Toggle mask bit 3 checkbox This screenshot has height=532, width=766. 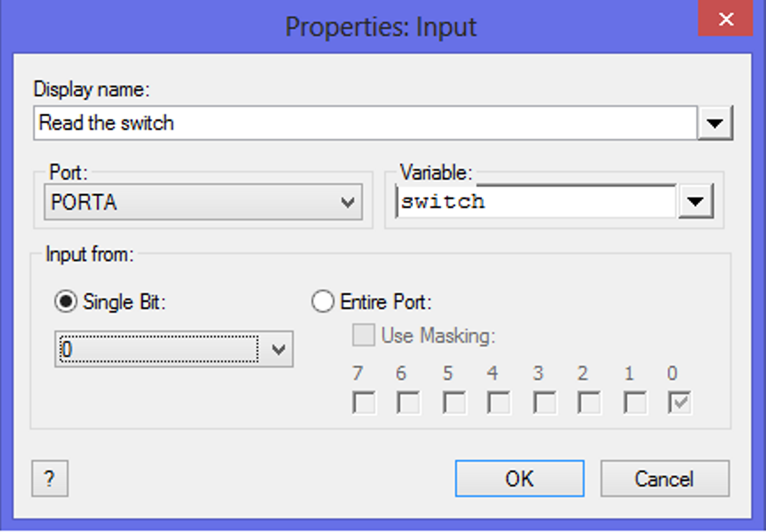tap(544, 403)
